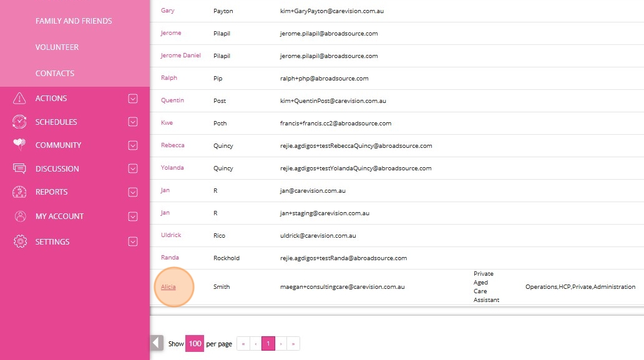Open the Jerome Daniel profile link

pyautogui.click(x=181, y=56)
